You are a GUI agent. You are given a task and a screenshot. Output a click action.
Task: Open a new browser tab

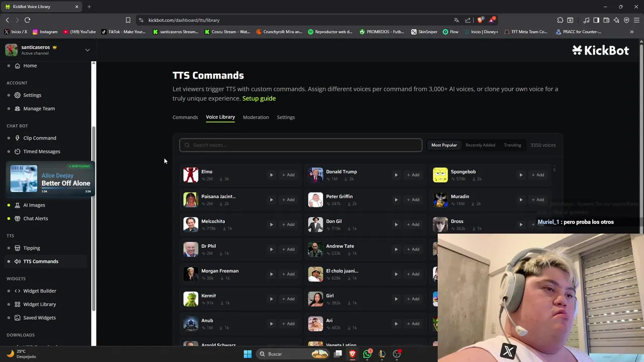coord(89,7)
